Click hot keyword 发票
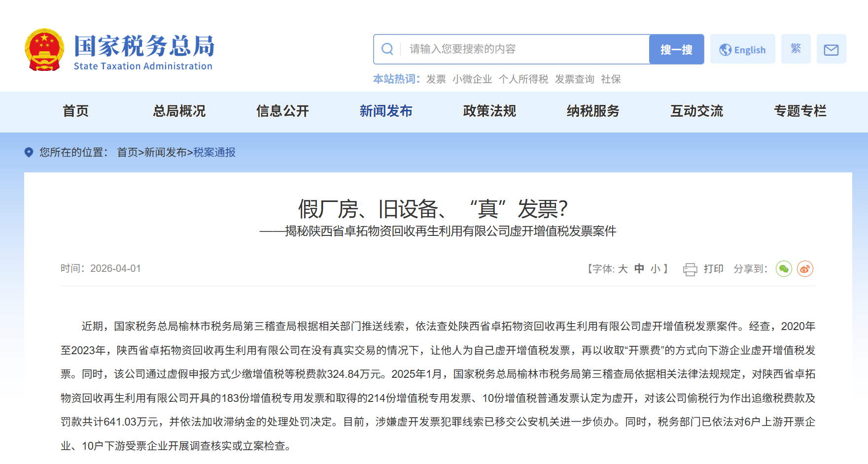This screenshot has width=868, height=464. (436, 79)
